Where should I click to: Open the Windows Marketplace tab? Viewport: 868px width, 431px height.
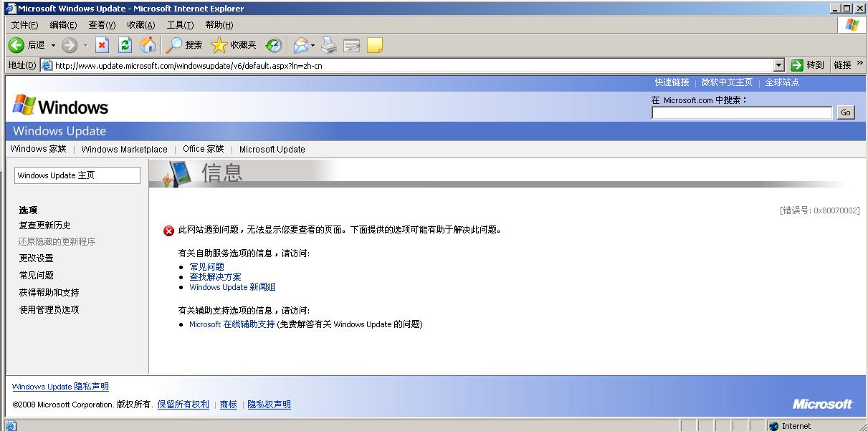point(124,149)
